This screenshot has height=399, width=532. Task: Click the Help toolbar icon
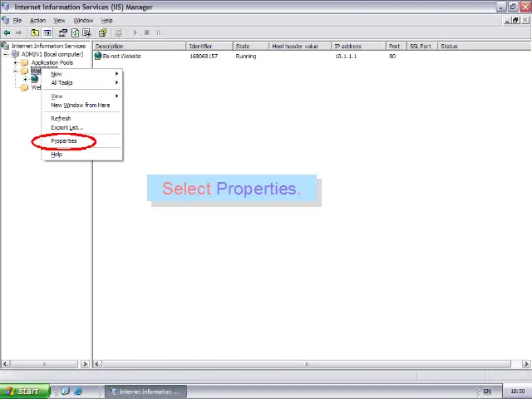(x=102, y=33)
